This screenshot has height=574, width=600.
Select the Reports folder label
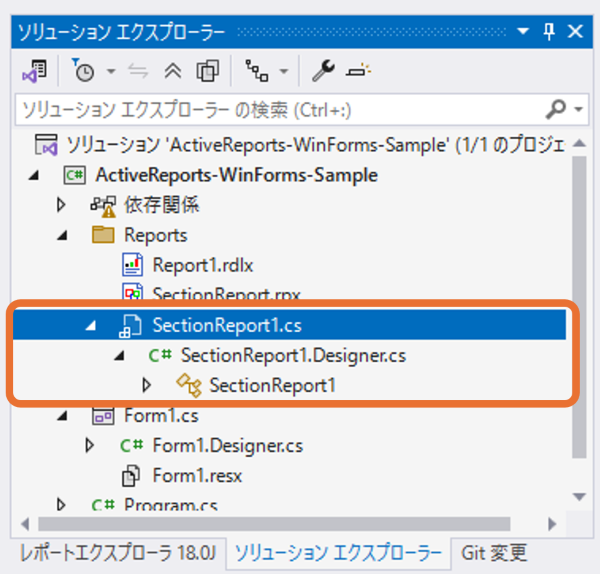click(156, 235)
